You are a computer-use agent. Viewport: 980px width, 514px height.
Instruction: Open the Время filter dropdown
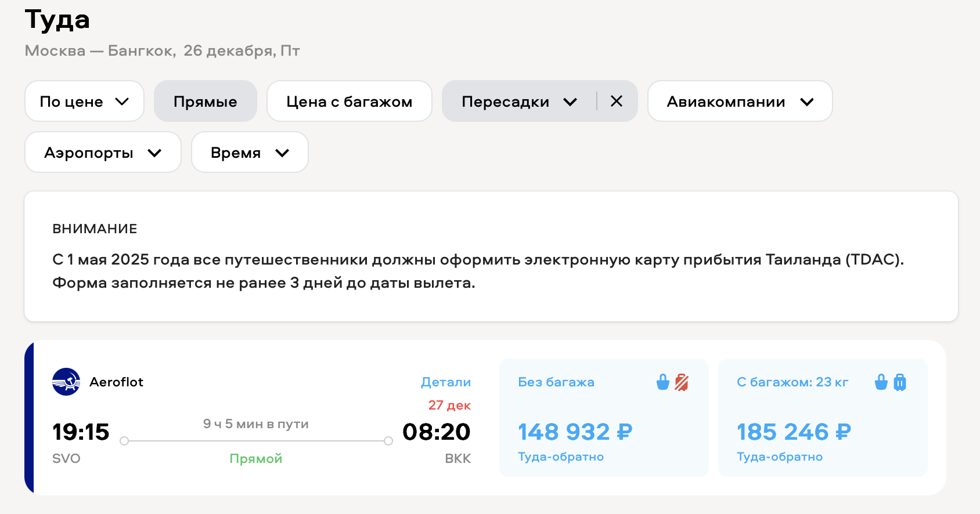pos(250,153)
